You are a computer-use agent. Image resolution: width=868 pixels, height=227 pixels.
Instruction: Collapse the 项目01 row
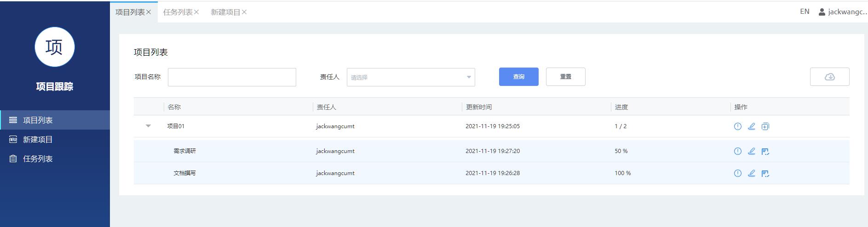click(x=148, y=126)
